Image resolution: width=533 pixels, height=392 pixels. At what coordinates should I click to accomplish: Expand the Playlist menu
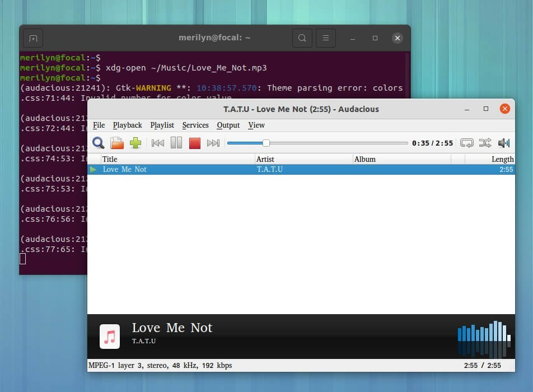(x=162, y=125)
